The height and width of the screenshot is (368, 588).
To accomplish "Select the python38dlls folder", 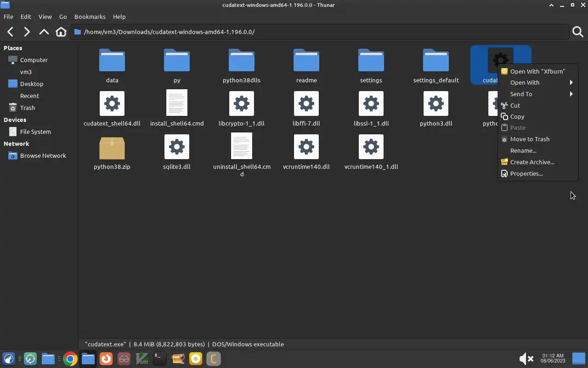I will [x=242, y=65].
